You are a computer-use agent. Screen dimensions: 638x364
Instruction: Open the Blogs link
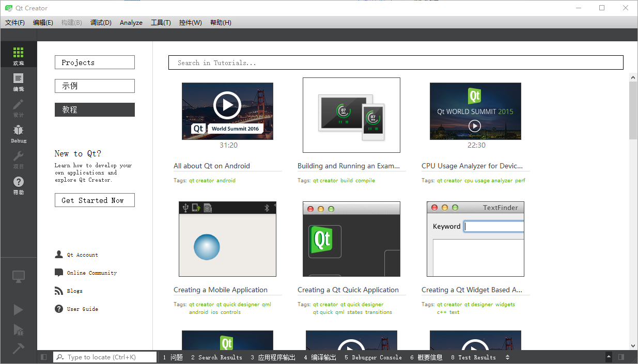pos(74,291)
